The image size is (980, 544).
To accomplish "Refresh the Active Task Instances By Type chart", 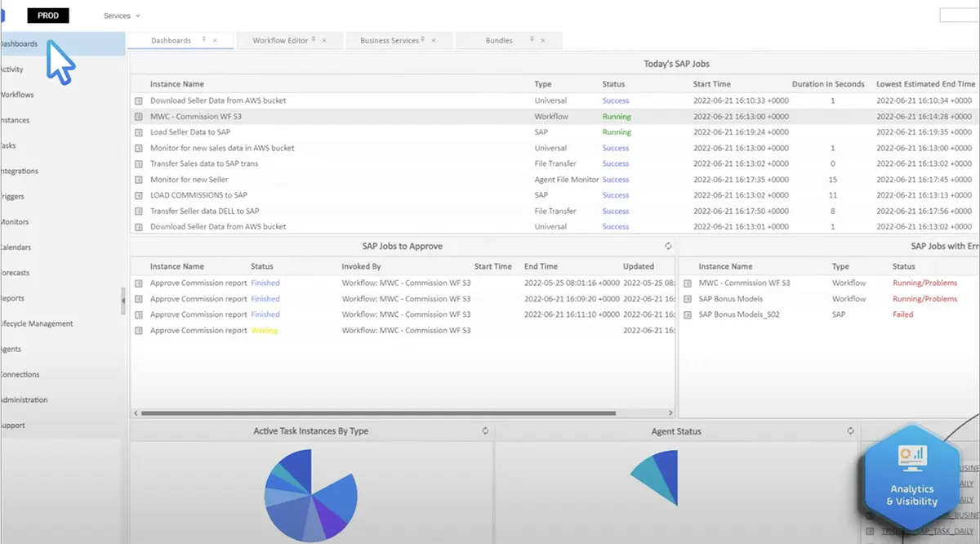I will click(x=485, y=431).
